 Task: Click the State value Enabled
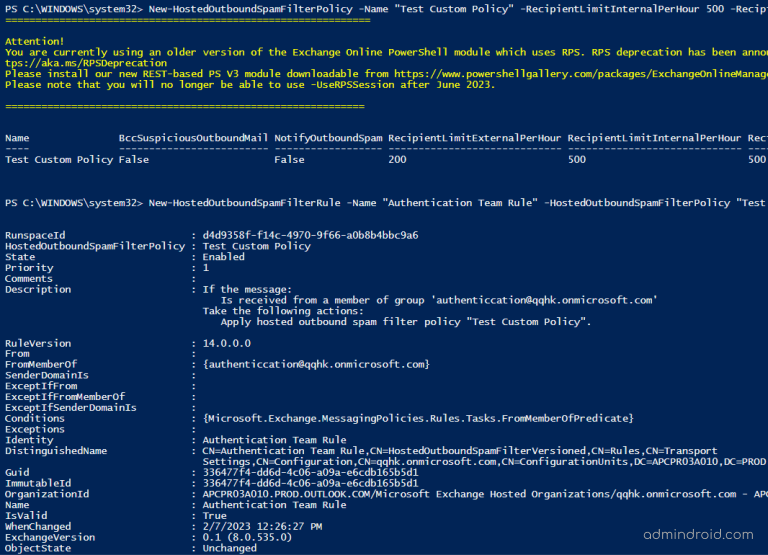tap(223, 257)
